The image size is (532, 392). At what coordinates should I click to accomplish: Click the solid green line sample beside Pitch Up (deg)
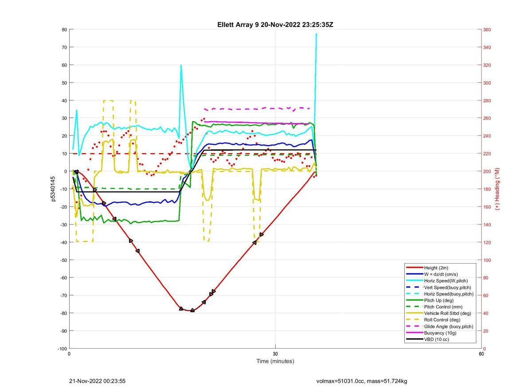coord(414,300)
